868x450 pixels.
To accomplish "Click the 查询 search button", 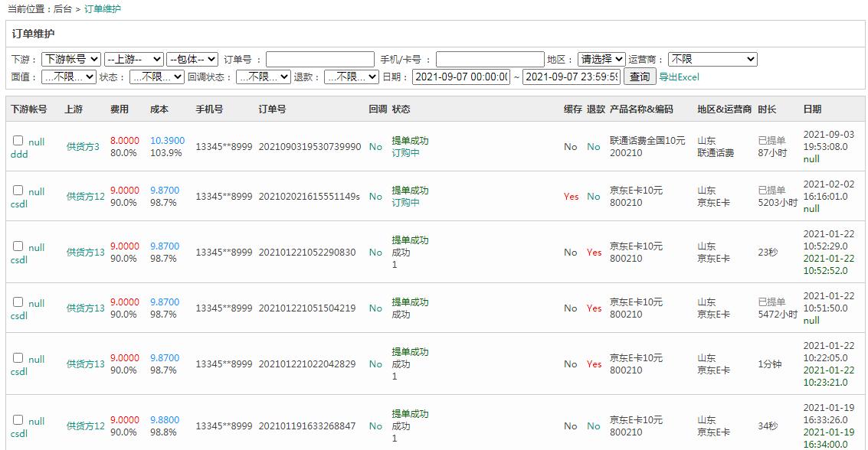I will [640, 77].
